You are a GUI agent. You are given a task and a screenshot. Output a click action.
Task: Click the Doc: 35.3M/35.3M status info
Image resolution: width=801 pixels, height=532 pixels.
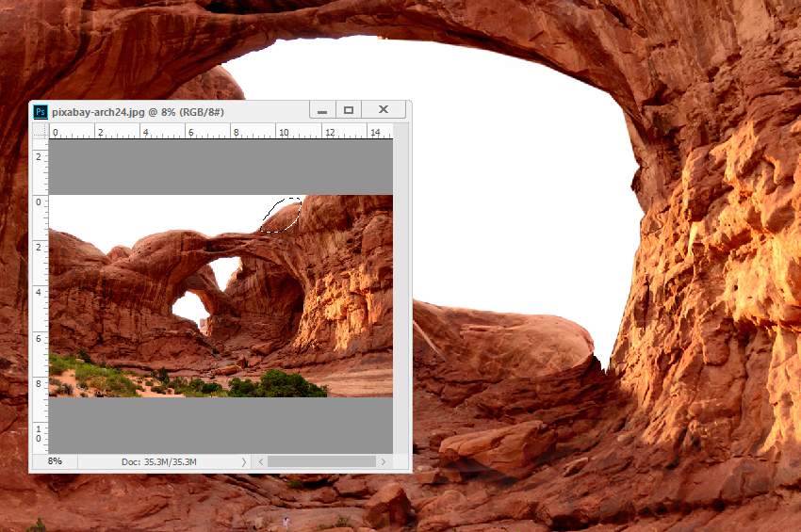[x=159, y=461]
